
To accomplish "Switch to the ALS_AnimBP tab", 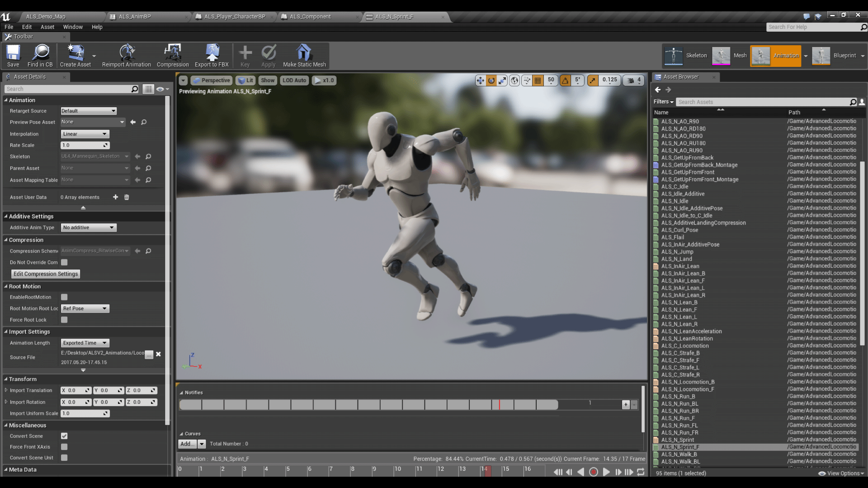I will tap(135, 17).
